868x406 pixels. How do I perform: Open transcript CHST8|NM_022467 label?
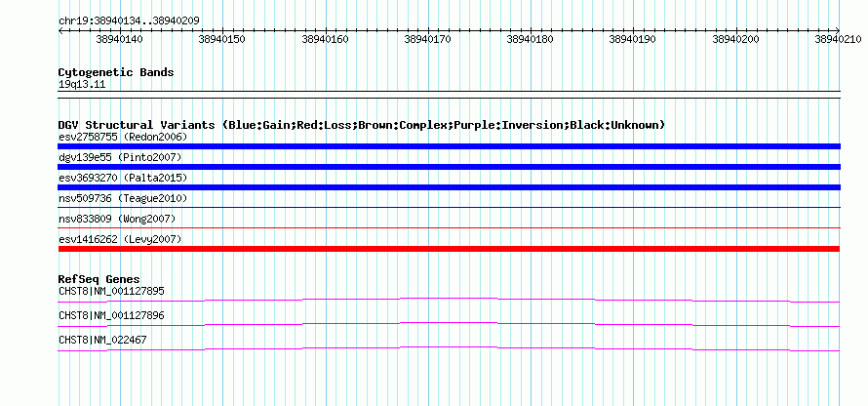tap(102, 340)
